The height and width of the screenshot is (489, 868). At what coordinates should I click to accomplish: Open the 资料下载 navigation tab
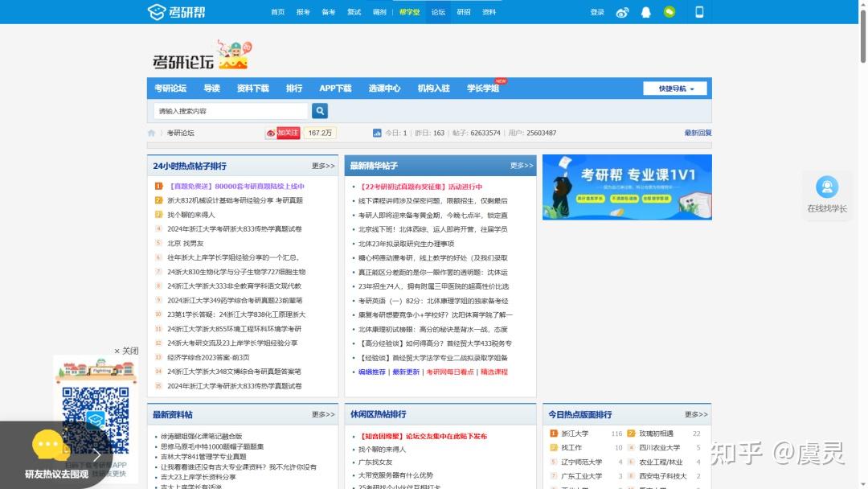[251, 88]
